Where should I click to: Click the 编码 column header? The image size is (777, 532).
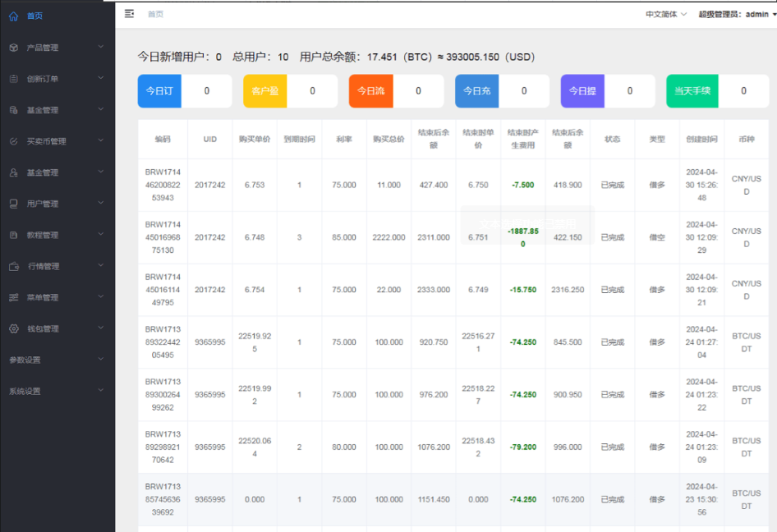(163, 140)
